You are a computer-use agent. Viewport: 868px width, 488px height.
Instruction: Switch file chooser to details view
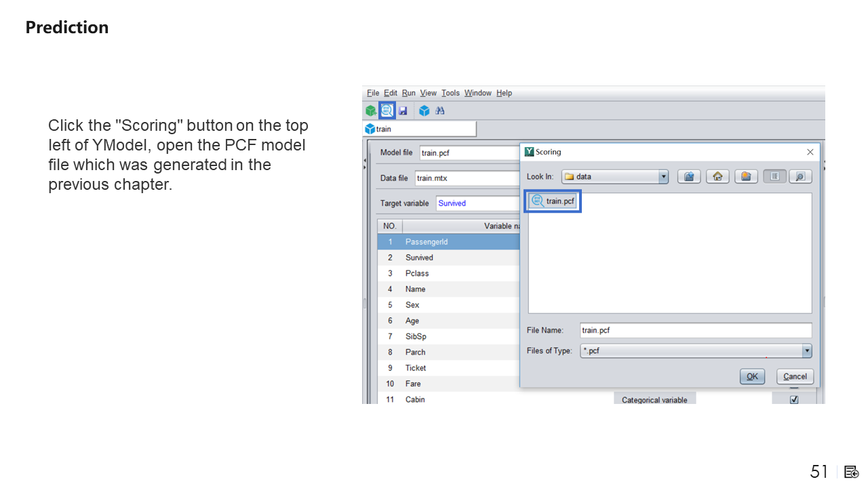(x=800, y=176)
